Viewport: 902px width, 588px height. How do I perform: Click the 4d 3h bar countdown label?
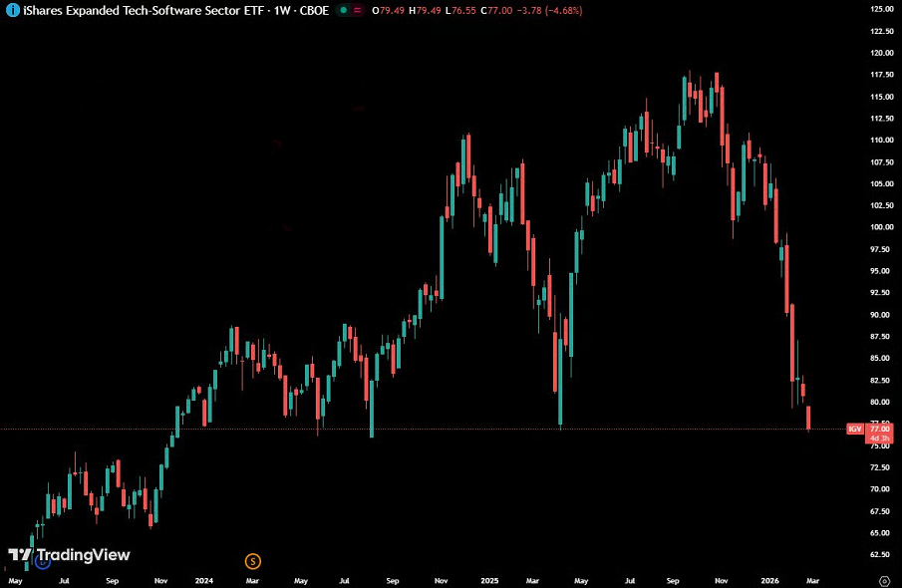coord(879,439)
